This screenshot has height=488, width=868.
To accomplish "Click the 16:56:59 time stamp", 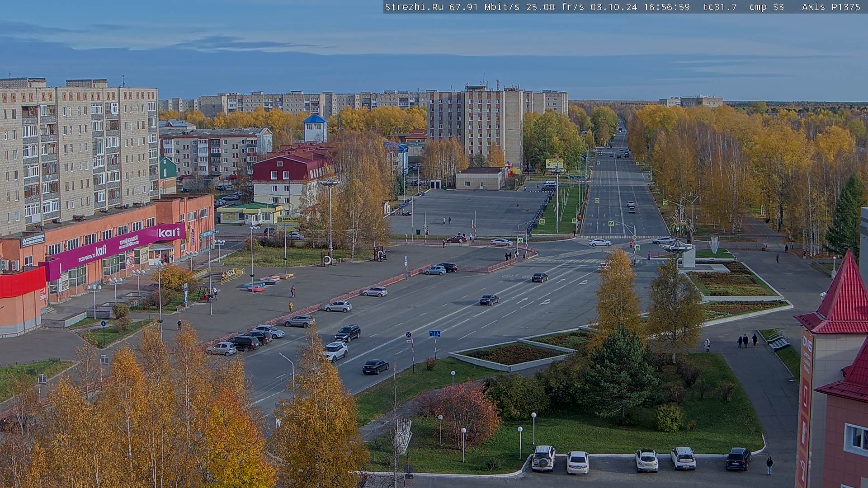I will (x=666, y=7).
